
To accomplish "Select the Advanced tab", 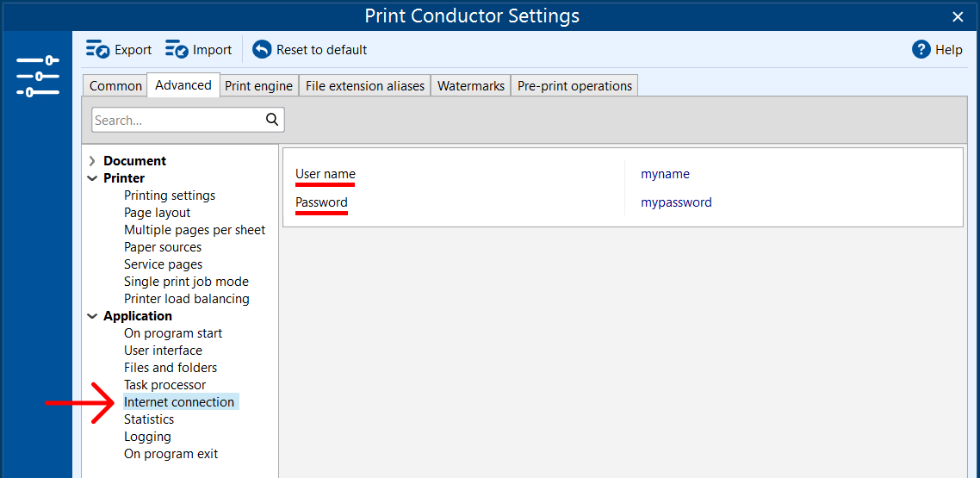I will click(x=183, y=85).
